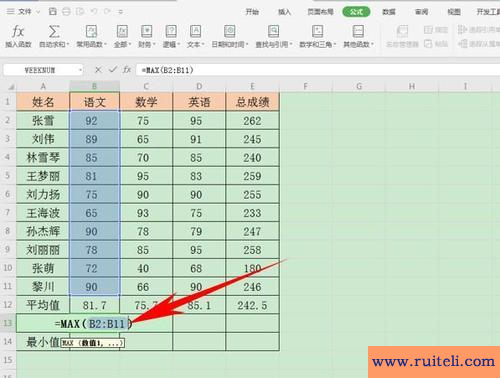Image resolution: width=500 pixels, height=378 pixels.
Task: Click 张萌's 数学 score 40
Action: pos(146,268)
